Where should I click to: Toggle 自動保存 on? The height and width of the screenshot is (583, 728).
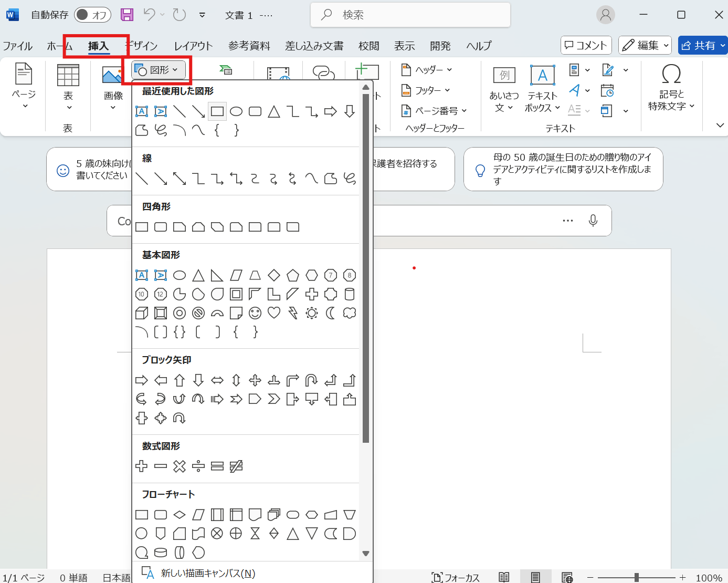tap(92, 15)
